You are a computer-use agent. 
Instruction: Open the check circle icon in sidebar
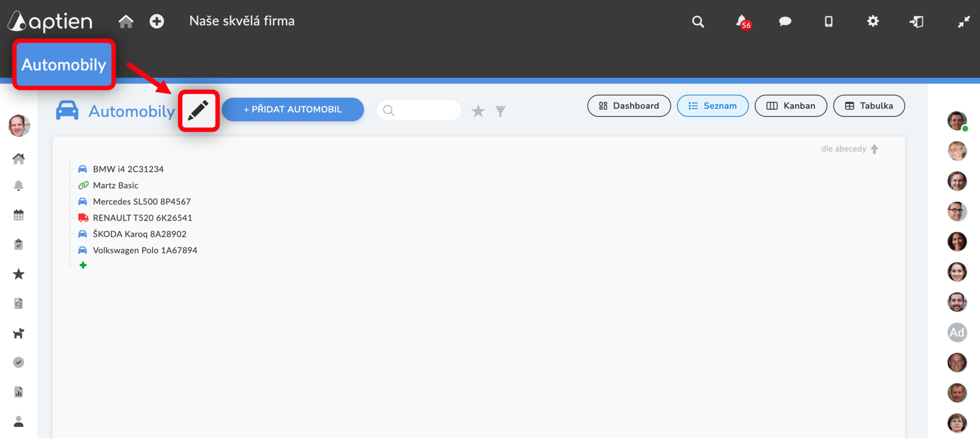pyautogui.click(x=18, y=362)
